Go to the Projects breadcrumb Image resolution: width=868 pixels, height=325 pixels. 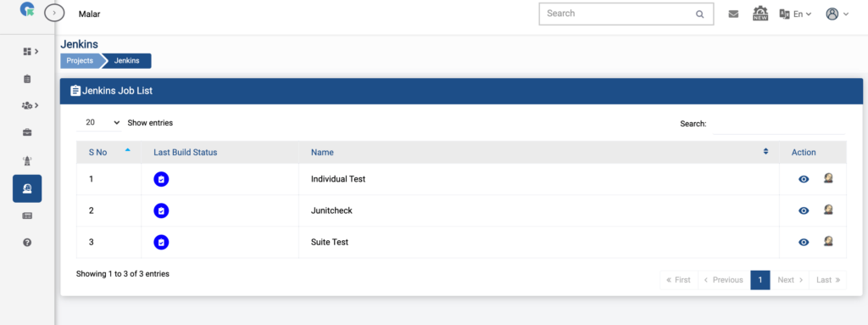(x=80, y=61)
